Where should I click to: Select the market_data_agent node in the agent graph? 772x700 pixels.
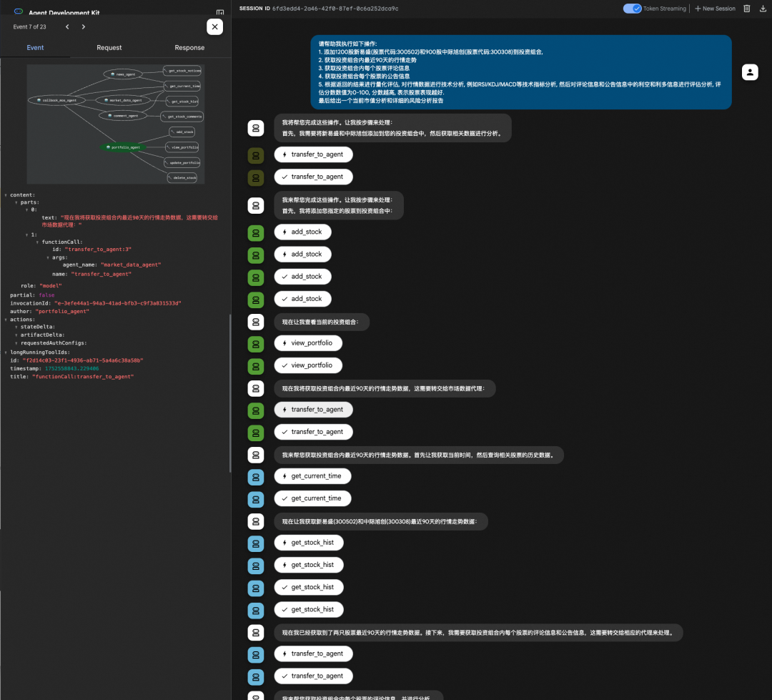click(x=123, y=100)
